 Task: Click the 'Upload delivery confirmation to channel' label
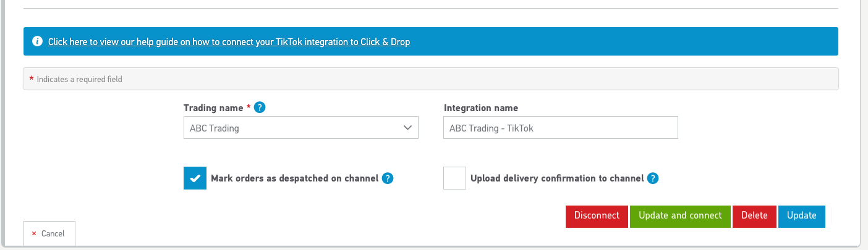click(557, 178)
